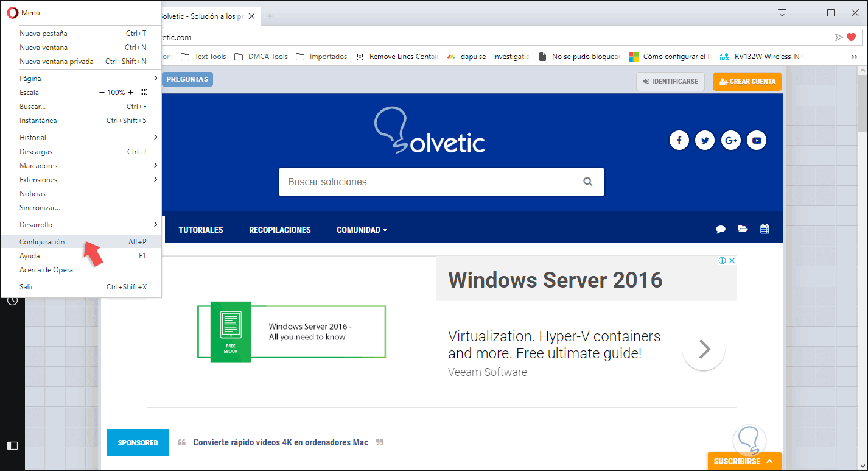Open the history clock icon in Opera's sidebar
The width and height of the screenshot is (868, 471).
(x=12, y=301)
